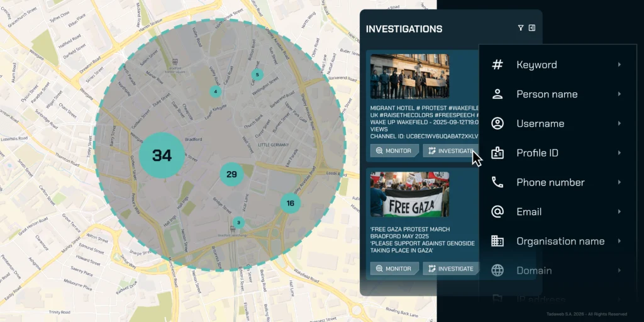
Task: Click the Profile ID badge icon
Action: coord(497,153)
